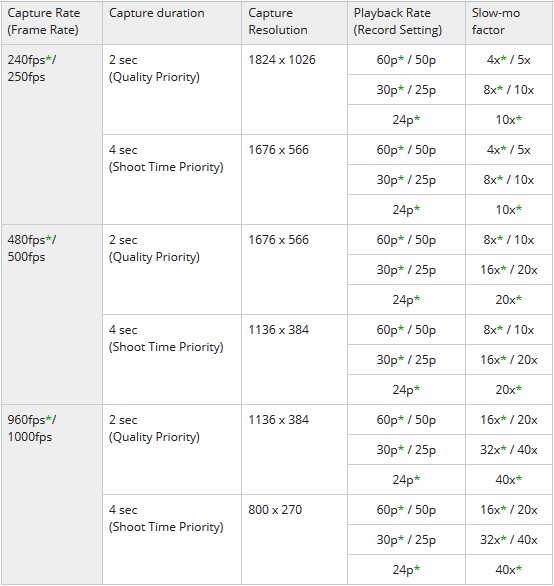Select 2 sec Quality Priority under 240fps

(x=172, y=90)
